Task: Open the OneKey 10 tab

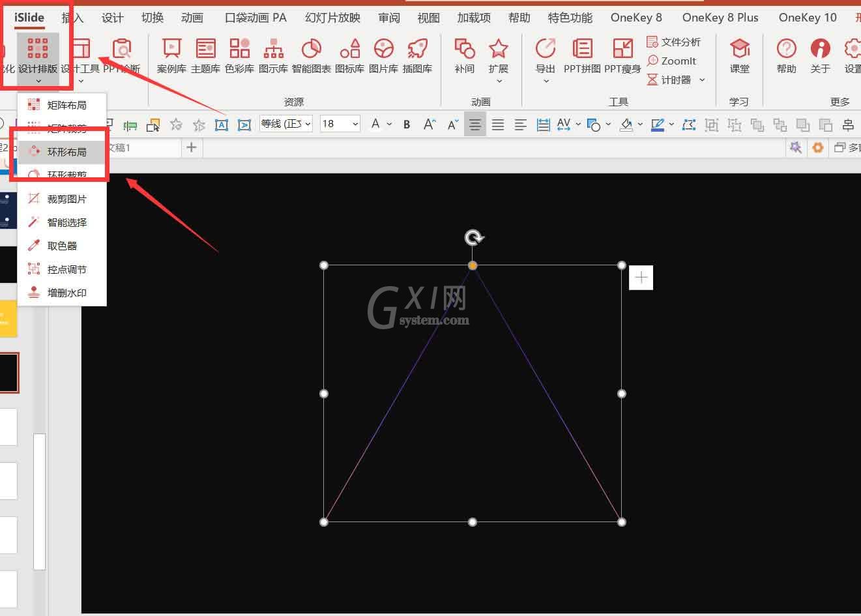Action: 808,18
